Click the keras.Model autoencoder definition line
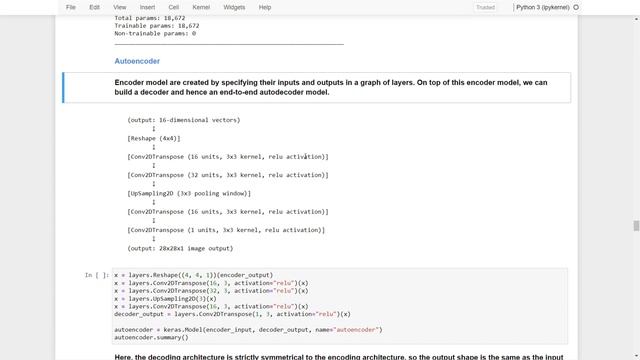Screen dimensions: 640x360 click(248, 330)
